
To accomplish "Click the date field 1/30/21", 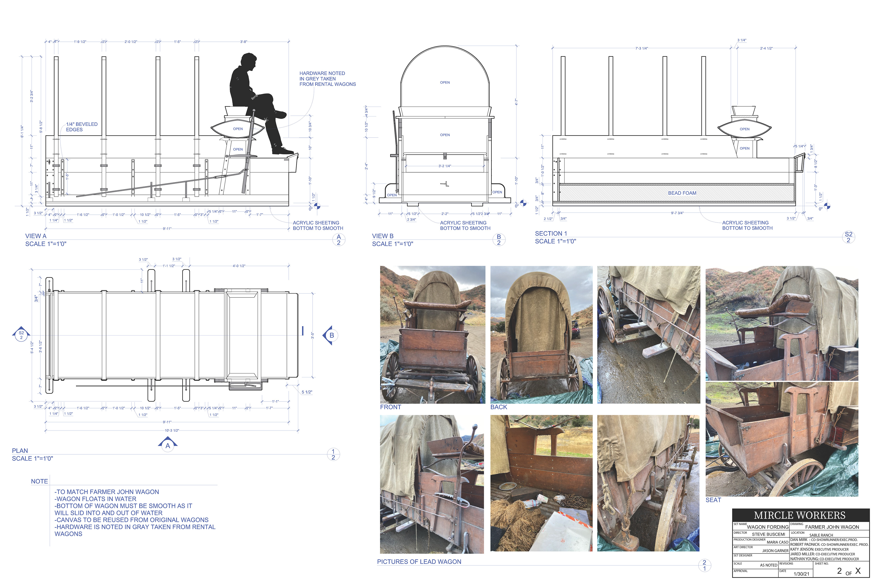I will pos(801,574).
